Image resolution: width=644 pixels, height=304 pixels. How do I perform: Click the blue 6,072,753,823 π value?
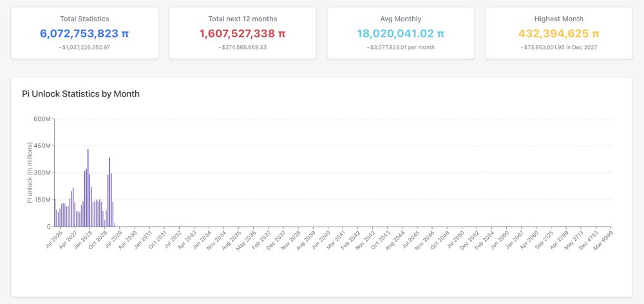click(84, 33)
